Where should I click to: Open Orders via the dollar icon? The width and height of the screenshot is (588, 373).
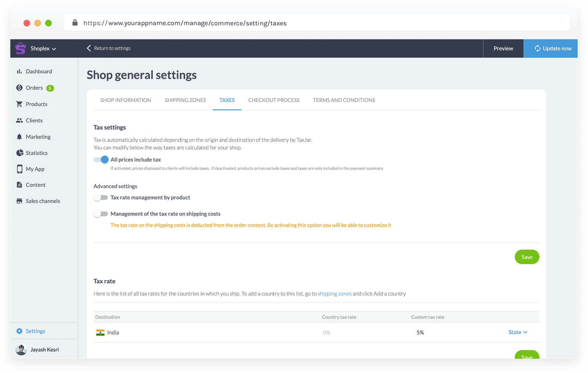point(19,88)
